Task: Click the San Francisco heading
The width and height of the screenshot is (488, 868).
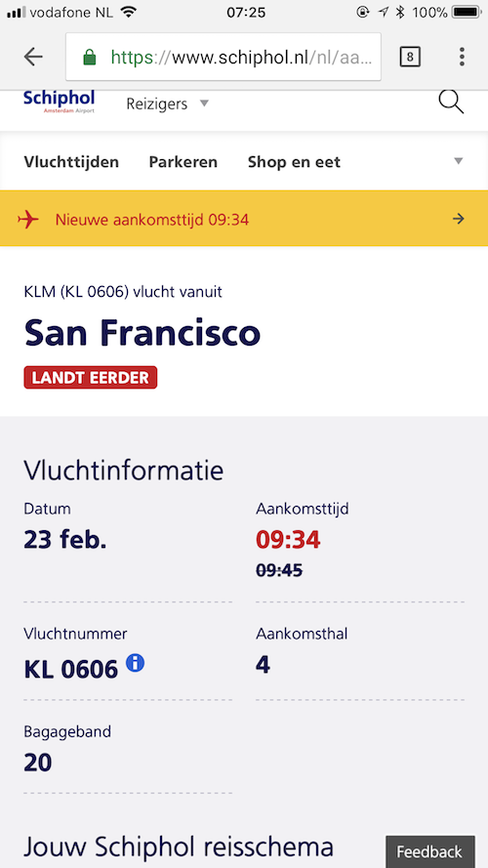Action: pos(142,333)
